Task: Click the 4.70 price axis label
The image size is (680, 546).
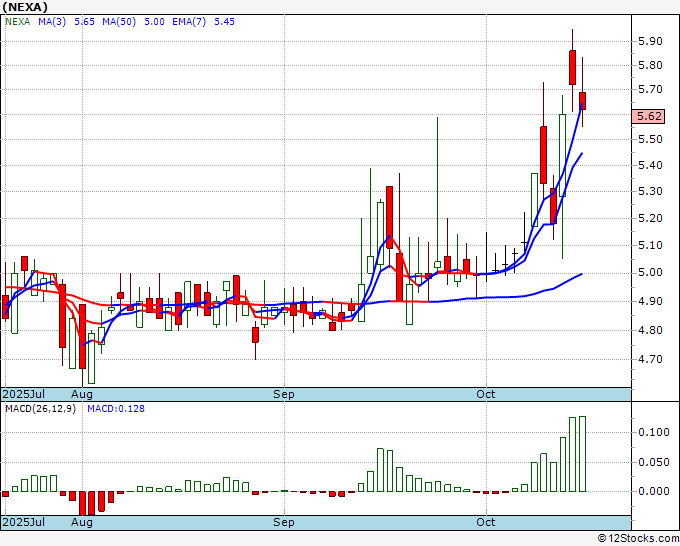Action: [651, 360]
